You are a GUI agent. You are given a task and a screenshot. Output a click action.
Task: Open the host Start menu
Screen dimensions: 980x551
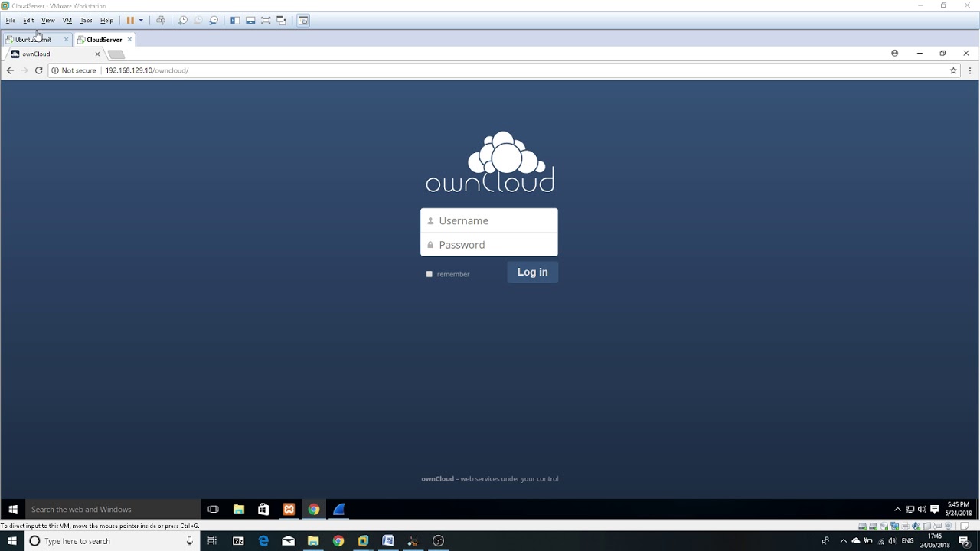point(12,541)
